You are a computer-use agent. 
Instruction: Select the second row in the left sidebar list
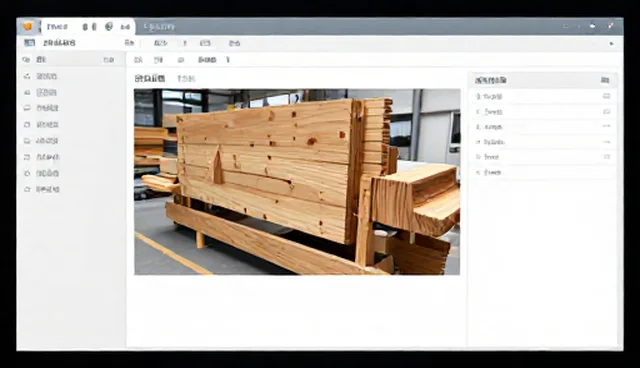click(x=71, y=93)
